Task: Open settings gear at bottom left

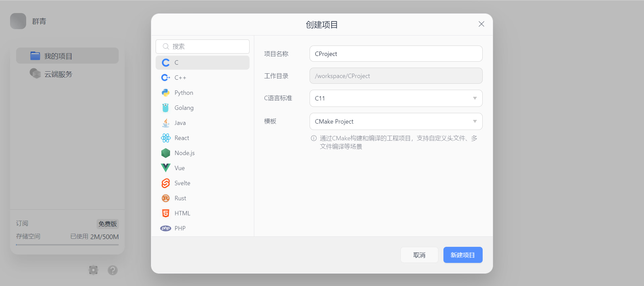Action: (x=93, y=270)
